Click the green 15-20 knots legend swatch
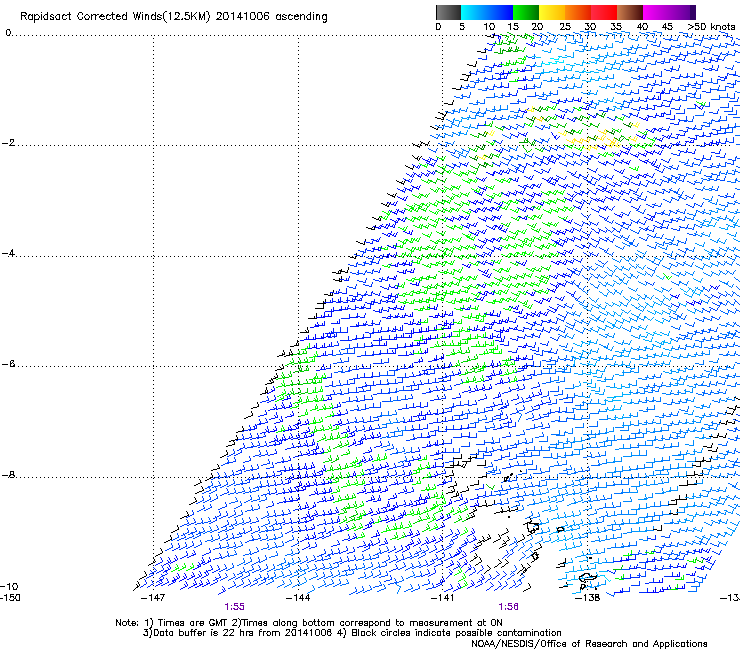This screenshot has width=740, height=650. pyautogui.click(x=526, y=12)
